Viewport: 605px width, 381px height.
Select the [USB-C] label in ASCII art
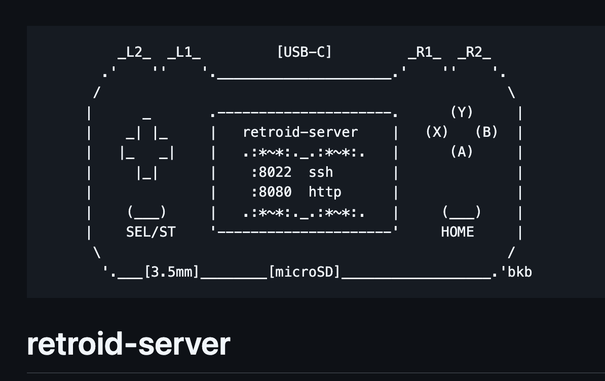(x=304, y=52)
